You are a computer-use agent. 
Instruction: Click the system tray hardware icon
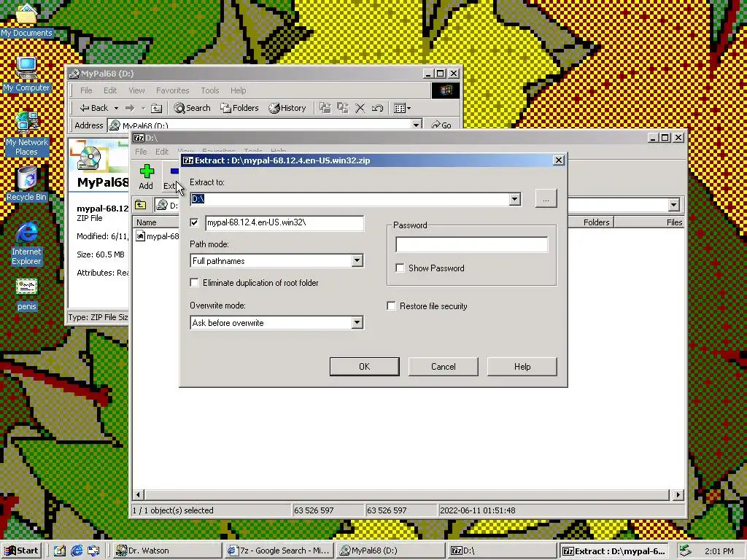click(684, 551)
